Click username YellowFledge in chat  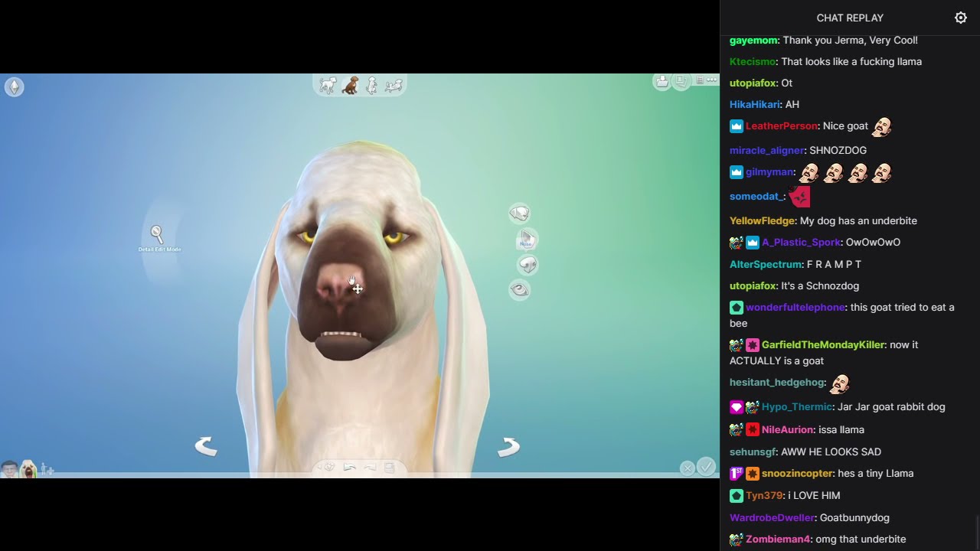(x=762, y=220)
